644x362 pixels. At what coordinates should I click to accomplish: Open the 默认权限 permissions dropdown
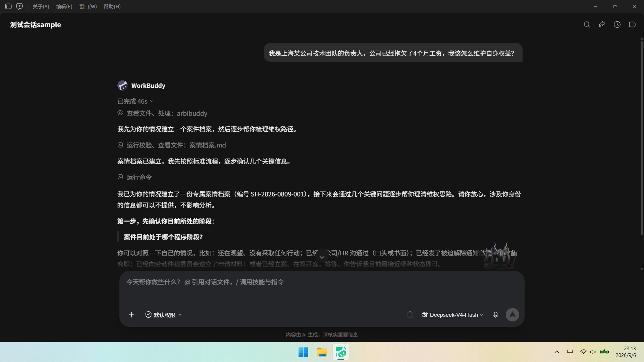(x=164, y=315)
